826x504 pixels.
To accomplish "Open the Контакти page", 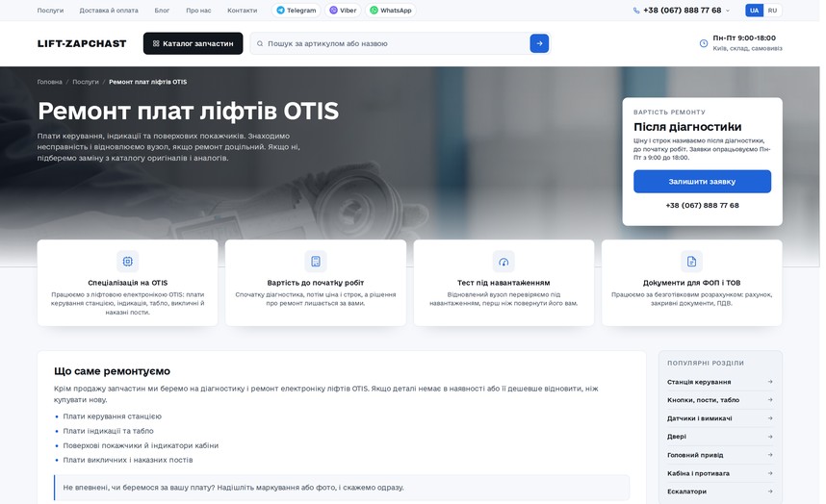I will click(243, 10).
